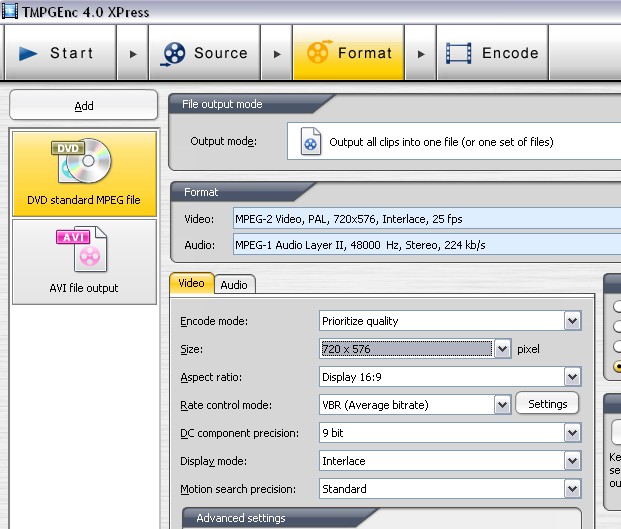Expand the Aspect ratio dropdown arrow
Screen dimensions: 621x529
point(572,377)
